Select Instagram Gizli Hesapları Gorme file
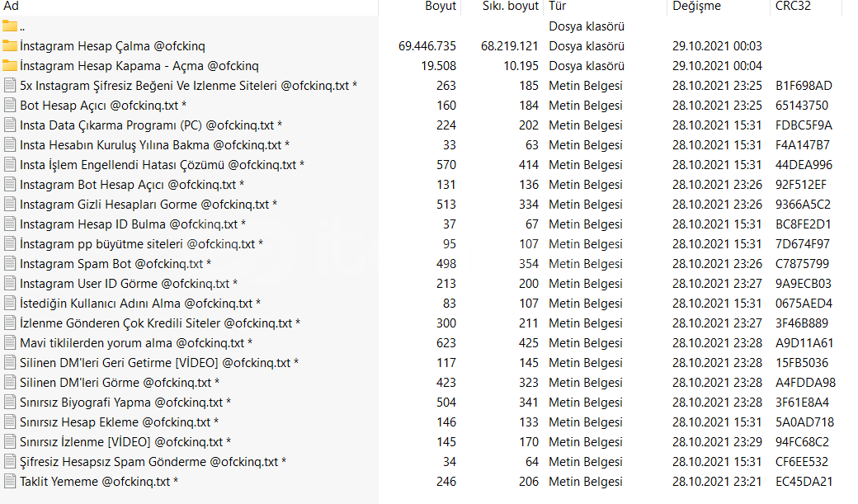Viewport: 858px width, 504px height. point(148,205)
